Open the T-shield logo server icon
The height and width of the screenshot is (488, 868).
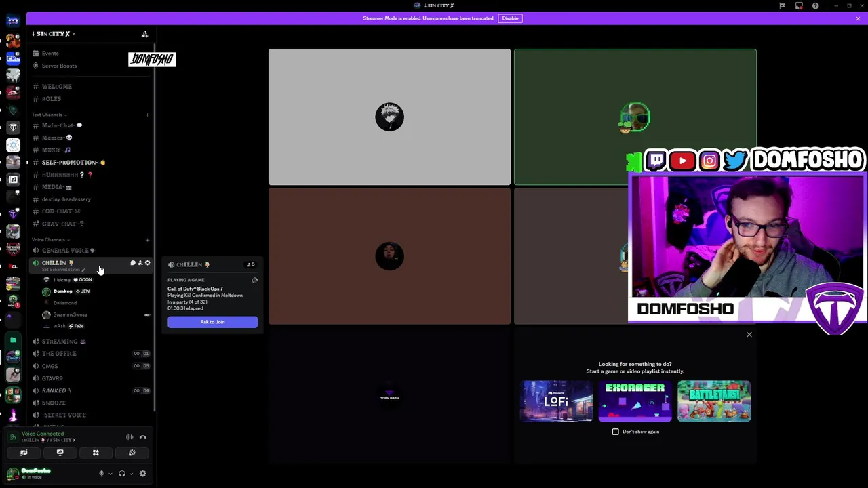pyautogui.click(x=13, y=127)
